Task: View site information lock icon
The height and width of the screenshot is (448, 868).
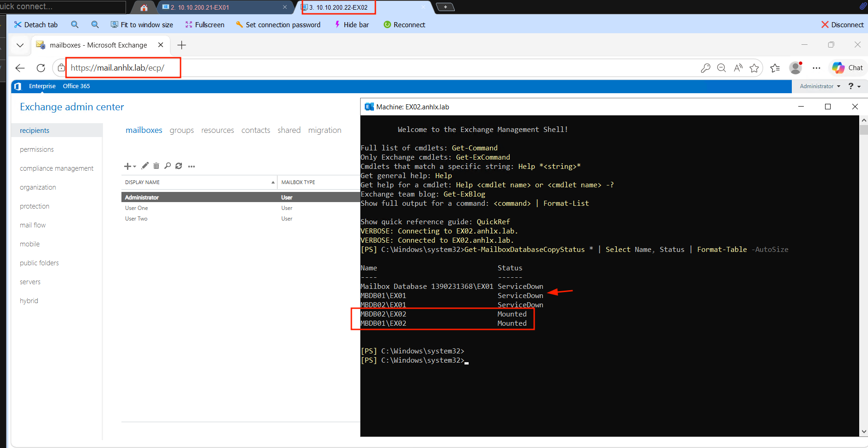Action: (61, 68)
